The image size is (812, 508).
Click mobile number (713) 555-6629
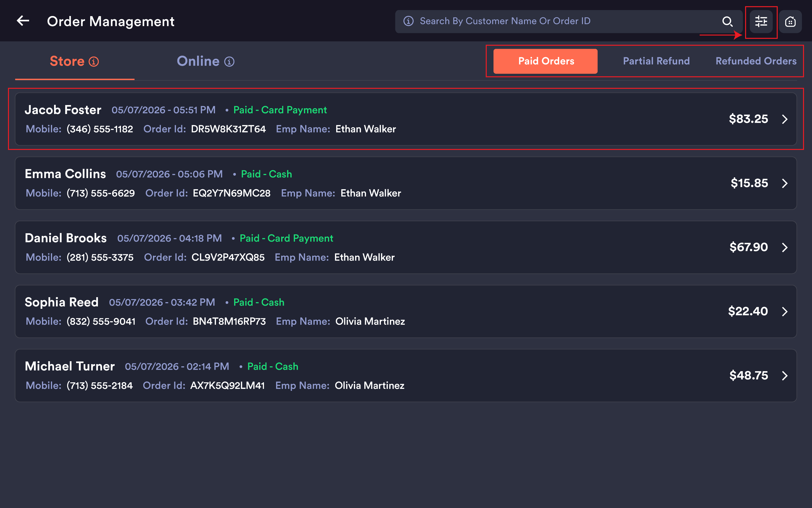point(101,193)
